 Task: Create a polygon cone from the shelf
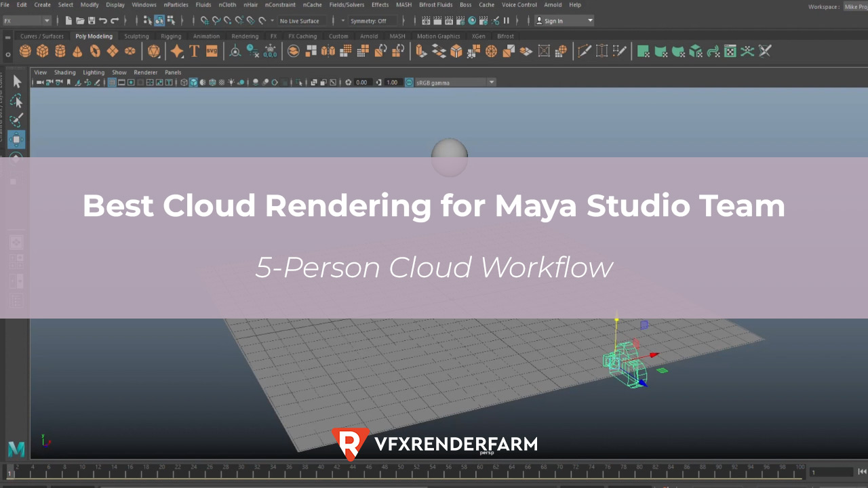77,51
